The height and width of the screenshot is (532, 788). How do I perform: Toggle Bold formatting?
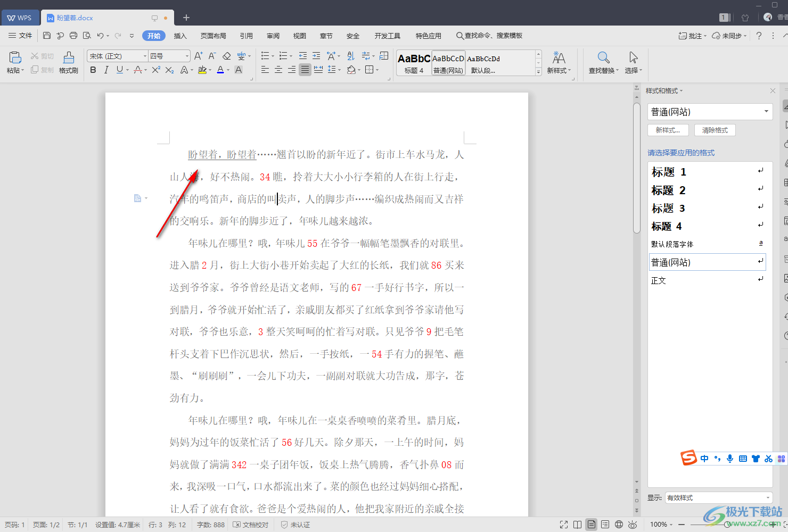(93, 70)
